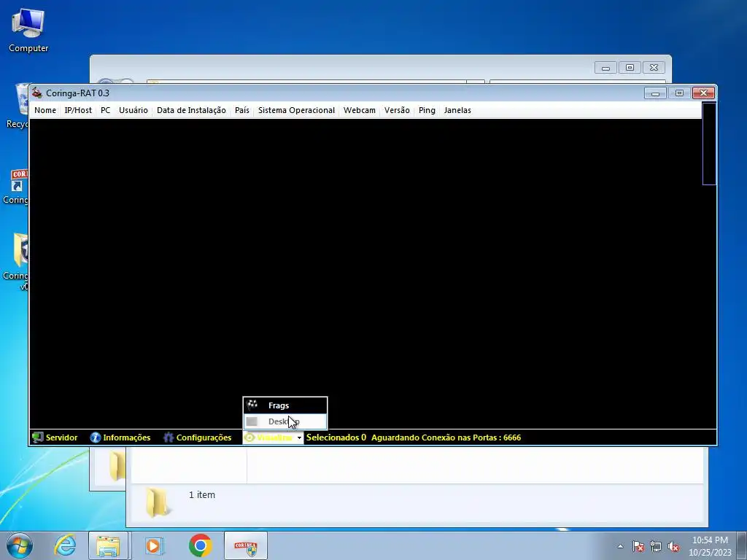747x560 pixels.
Task: Choose Desktop from the Visualizar popup menu
Action: (x=285, y=421)
